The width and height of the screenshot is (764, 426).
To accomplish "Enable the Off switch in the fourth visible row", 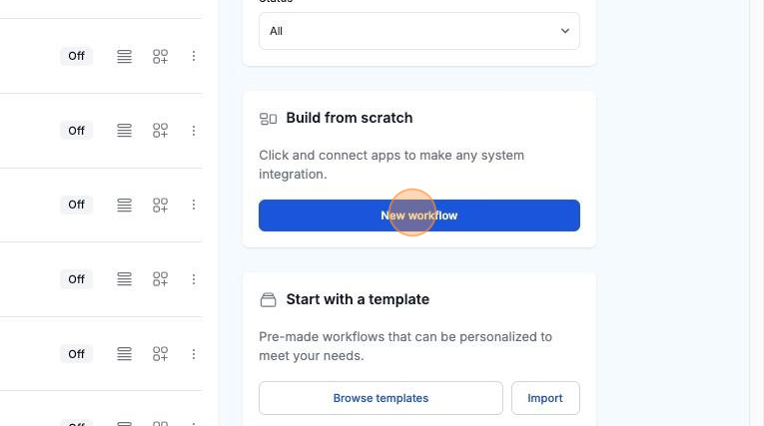I will tap(76, 279).
